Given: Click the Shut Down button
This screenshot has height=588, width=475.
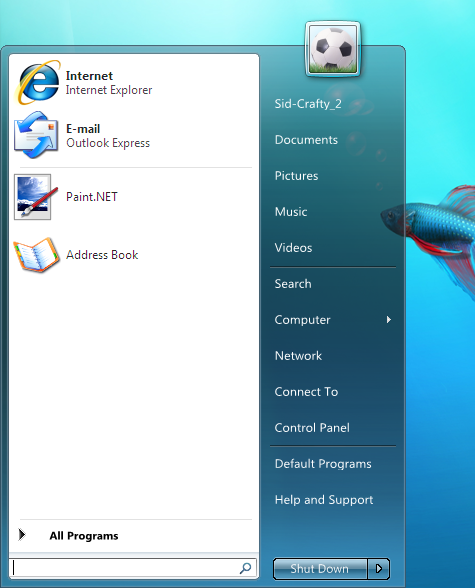Looking at the screenshot, I should pyautogui.click(x=320, y=568).
